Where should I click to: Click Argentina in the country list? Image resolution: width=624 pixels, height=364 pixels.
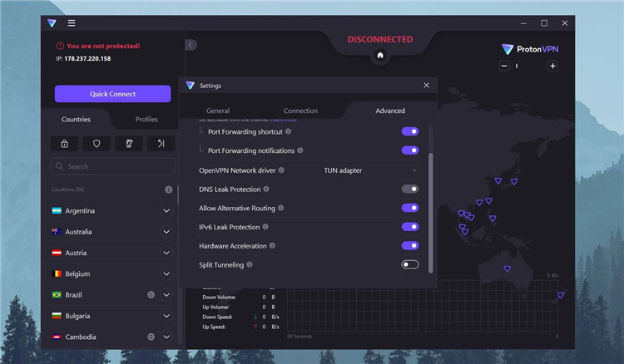[x=80, y=210]
